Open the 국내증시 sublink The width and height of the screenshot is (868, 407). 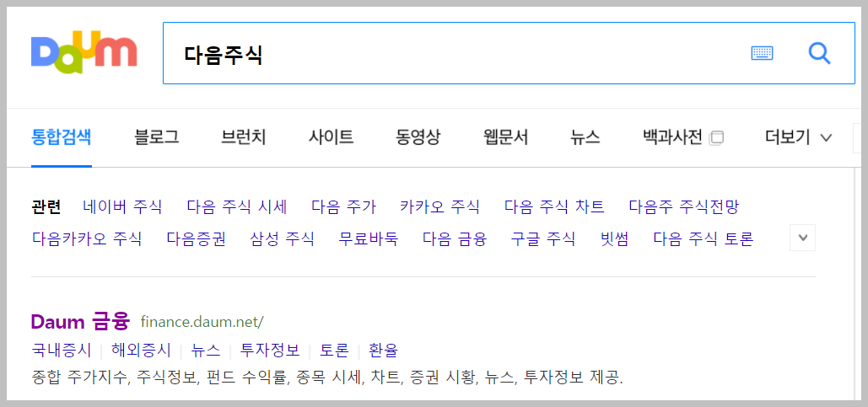click(x=62, y=350)
